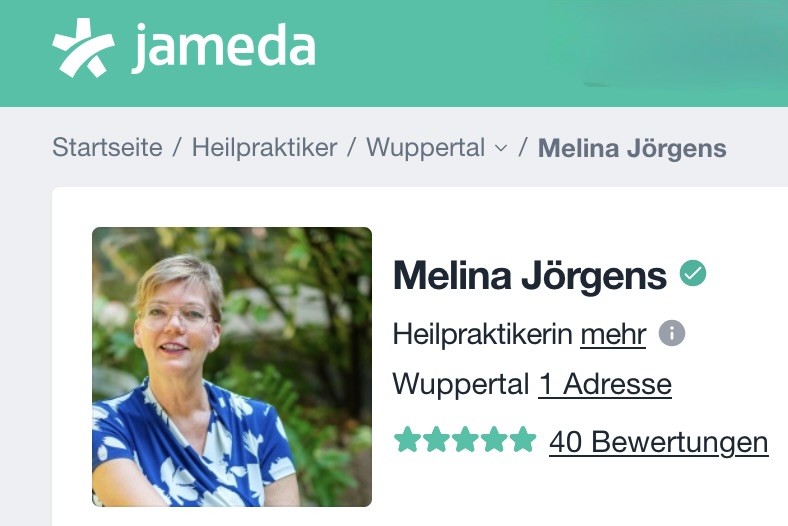Viewport: 788px width, 526px height.
Task: Go to Heilpraktiker breadcrumb category
Action: click(x=264, y=148)
